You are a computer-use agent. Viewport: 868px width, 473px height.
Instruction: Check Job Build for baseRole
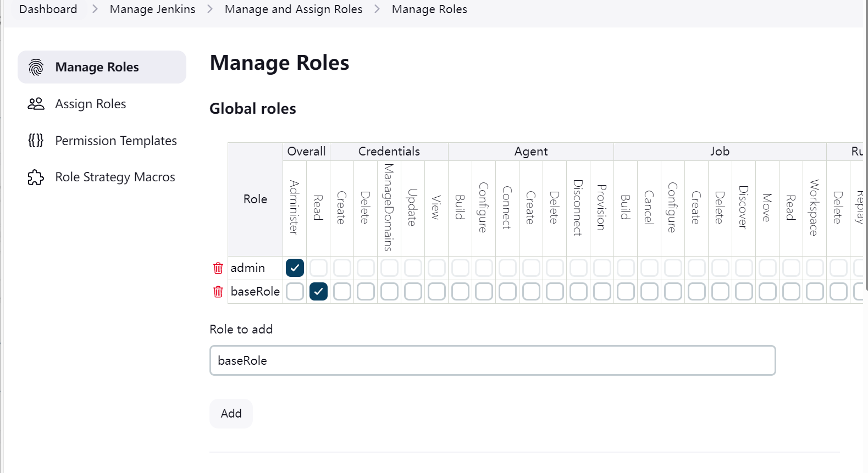coord(626,292)
